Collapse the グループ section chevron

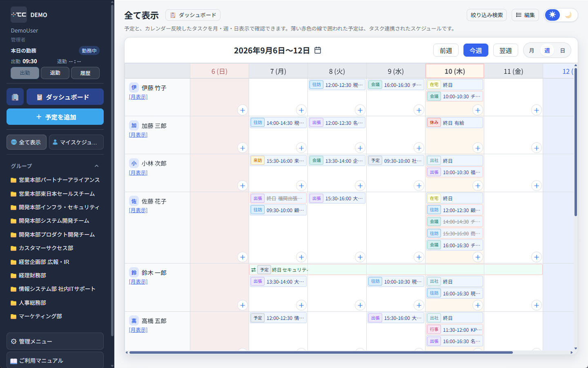pos(97,166)
